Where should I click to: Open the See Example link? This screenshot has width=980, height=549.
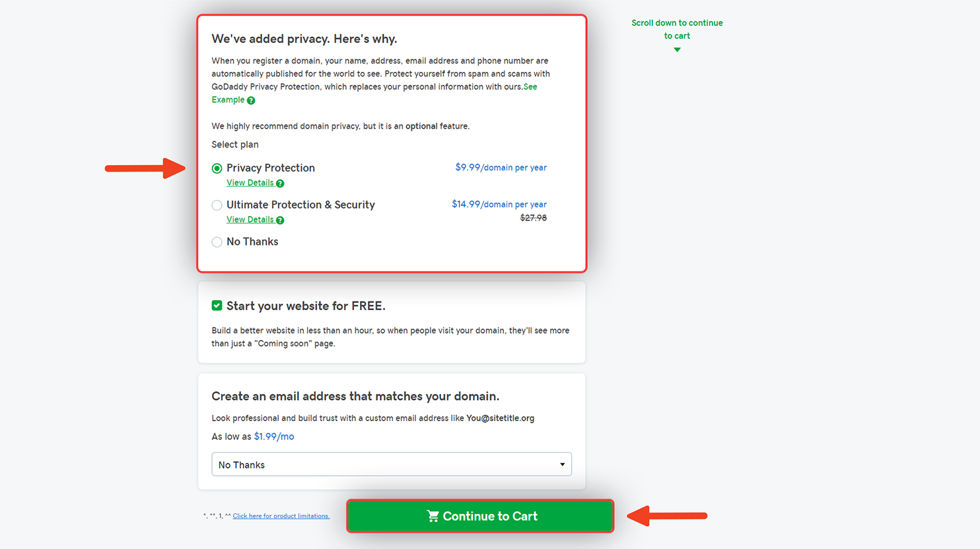pos(374,93)
